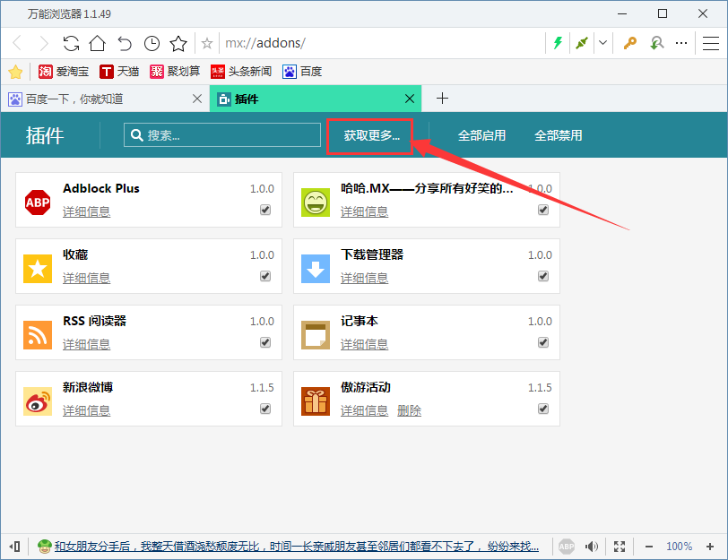Click the lightning speed mode icon
The image size is (728, 560).
pyautogui.click(x=558, y=42)
